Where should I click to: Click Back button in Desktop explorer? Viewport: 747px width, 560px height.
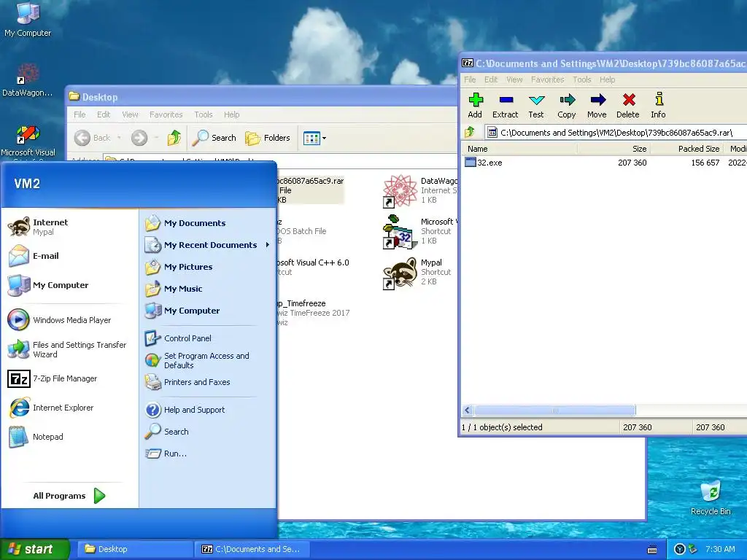93,138
